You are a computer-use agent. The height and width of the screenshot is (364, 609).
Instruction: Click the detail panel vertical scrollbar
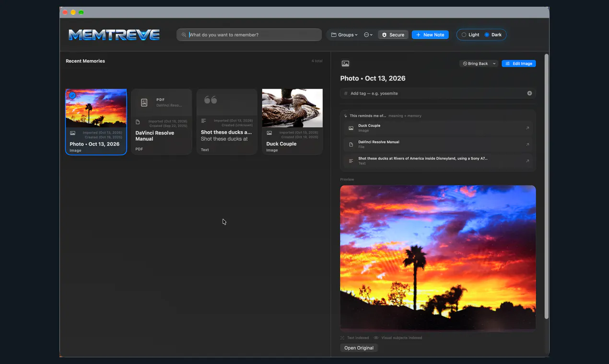coord(546,187)
